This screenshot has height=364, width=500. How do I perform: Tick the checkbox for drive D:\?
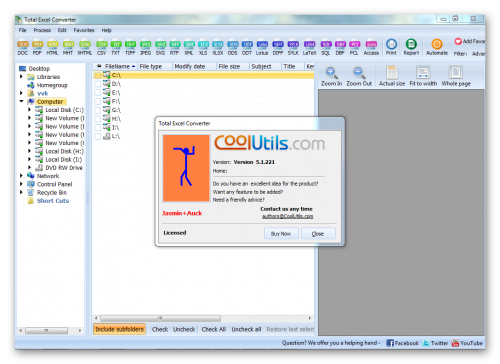98,84
